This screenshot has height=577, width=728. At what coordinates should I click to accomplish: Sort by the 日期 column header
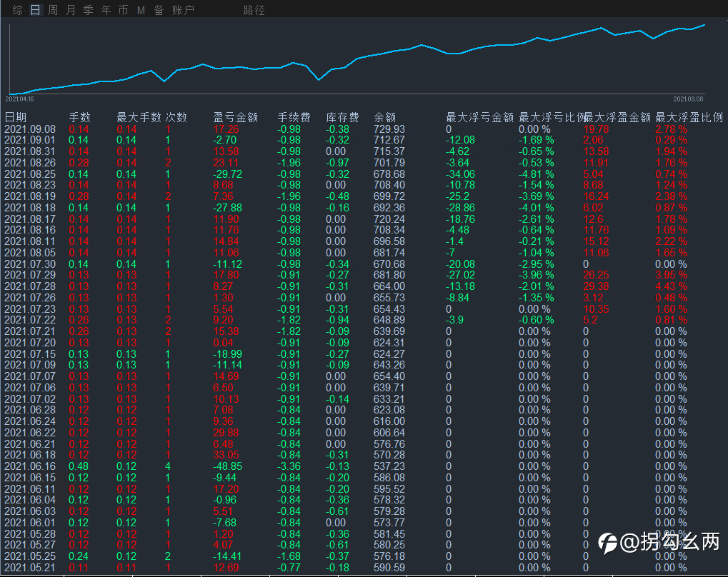(15, 117)
